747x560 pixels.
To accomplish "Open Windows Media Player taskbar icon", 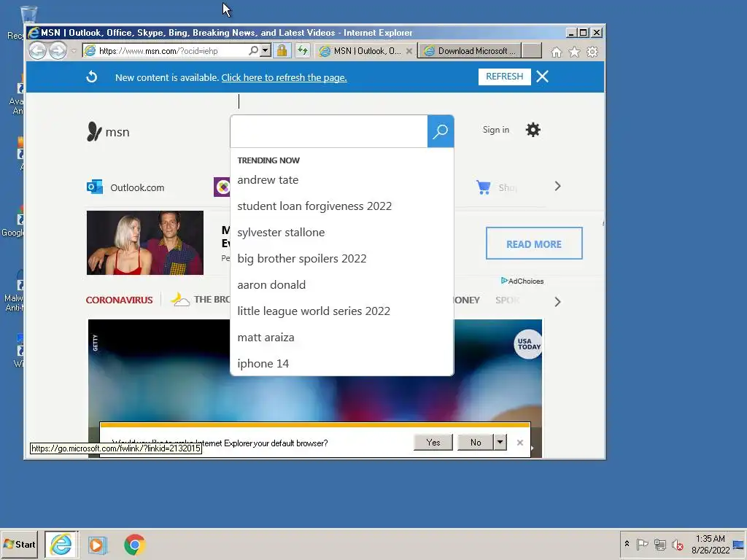I will (97, 545).
